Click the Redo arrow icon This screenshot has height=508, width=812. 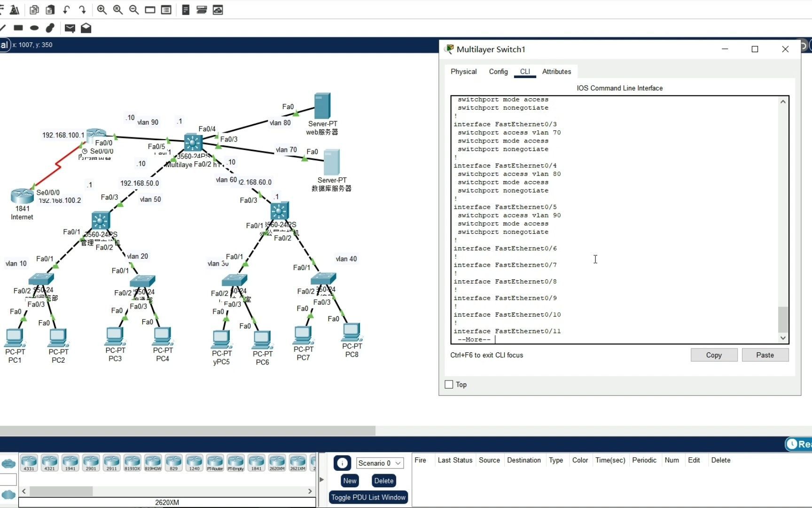(x=82, y=9)
